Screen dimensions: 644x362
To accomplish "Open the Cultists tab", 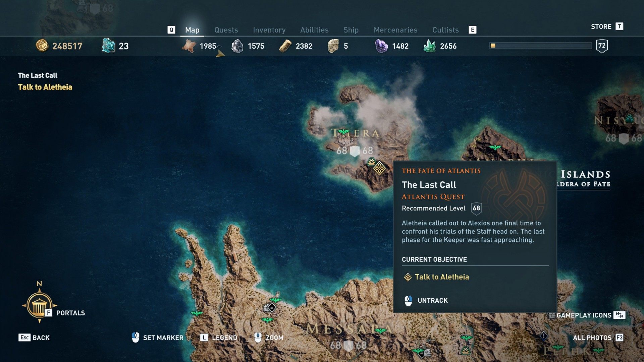I will (445, 30).
